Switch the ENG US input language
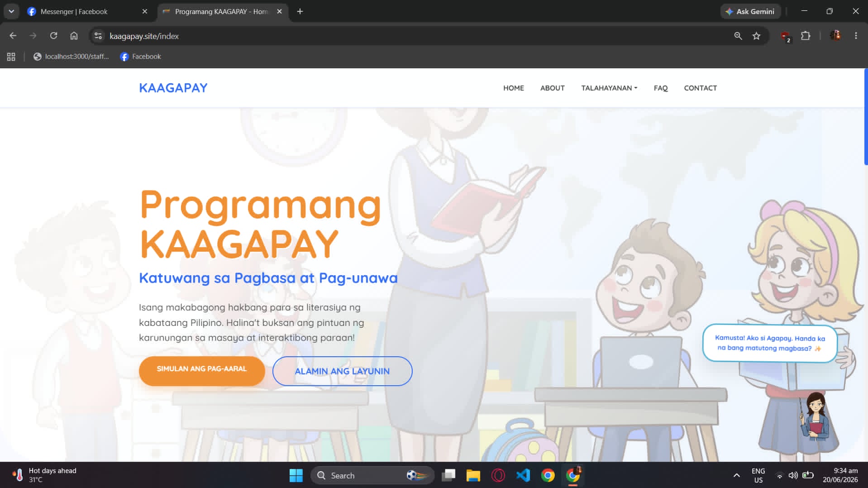Screen dimensions: 868x488 coord(758,475)
